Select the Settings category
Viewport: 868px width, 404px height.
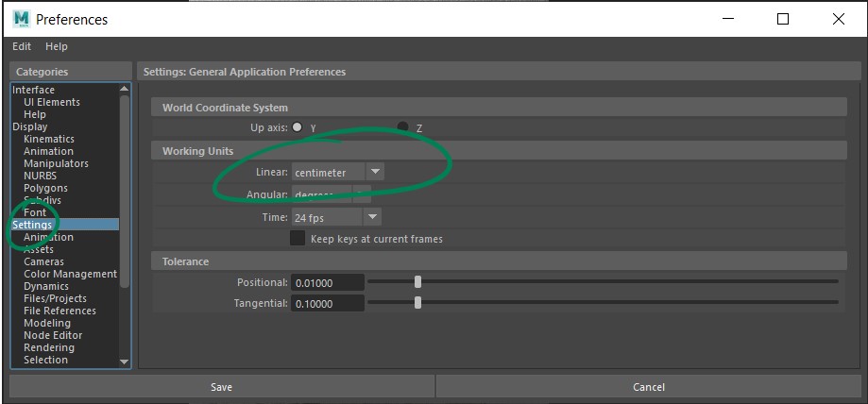(x=65, y=225)
